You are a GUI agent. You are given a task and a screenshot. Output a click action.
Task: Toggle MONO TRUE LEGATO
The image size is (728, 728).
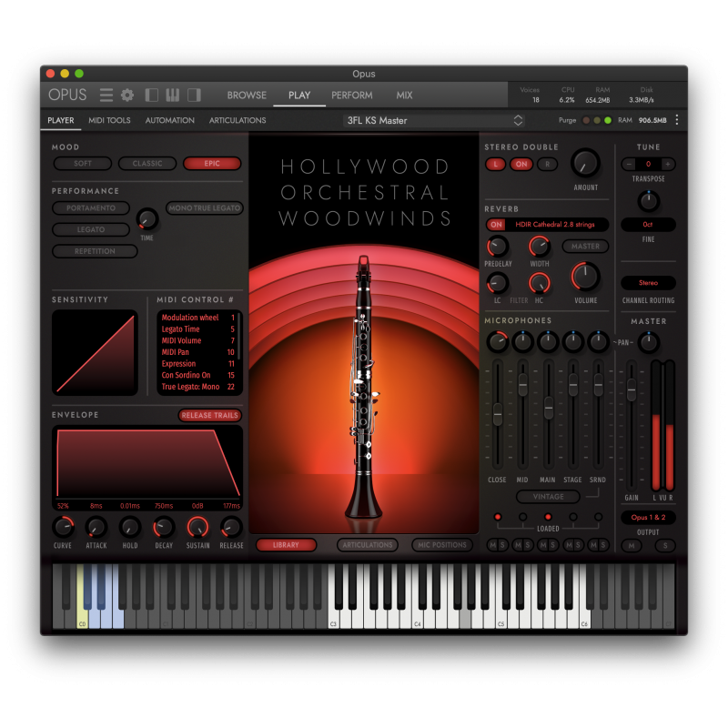[x=204, y=208]
